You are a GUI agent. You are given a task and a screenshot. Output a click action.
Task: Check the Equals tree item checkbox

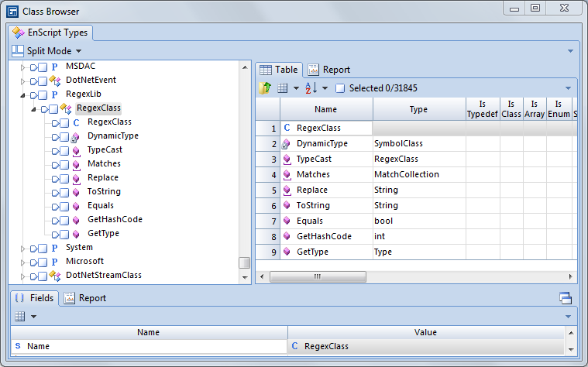click(x=64, y=207)
